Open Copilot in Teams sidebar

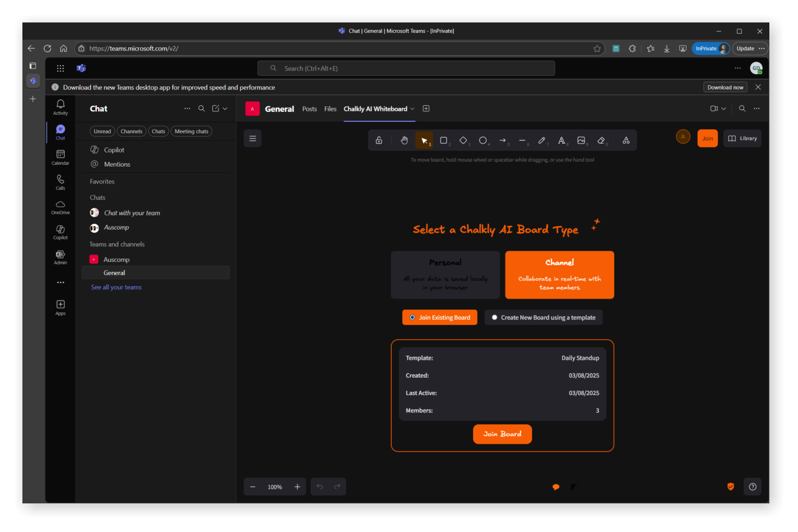coord(60,232)
